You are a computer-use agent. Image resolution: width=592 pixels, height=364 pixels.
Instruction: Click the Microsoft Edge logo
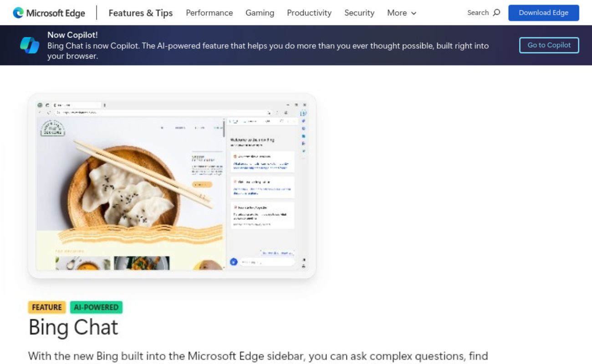(x=49, y=13)
